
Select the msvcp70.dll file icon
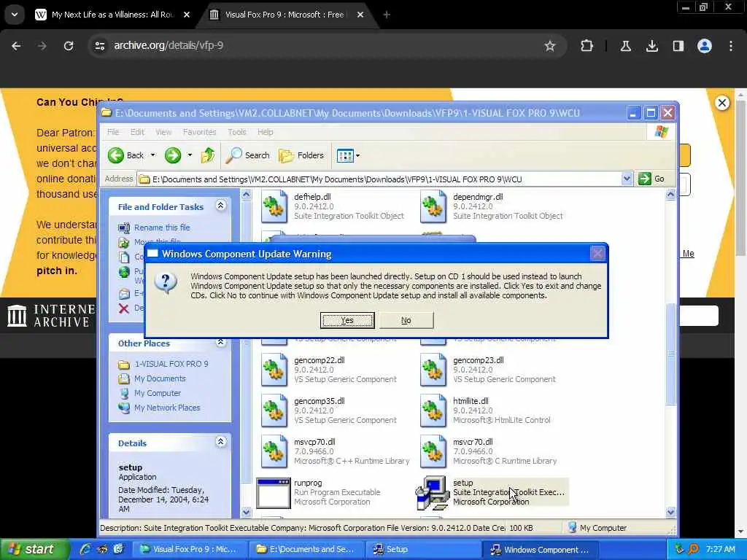tap(274, 451)
